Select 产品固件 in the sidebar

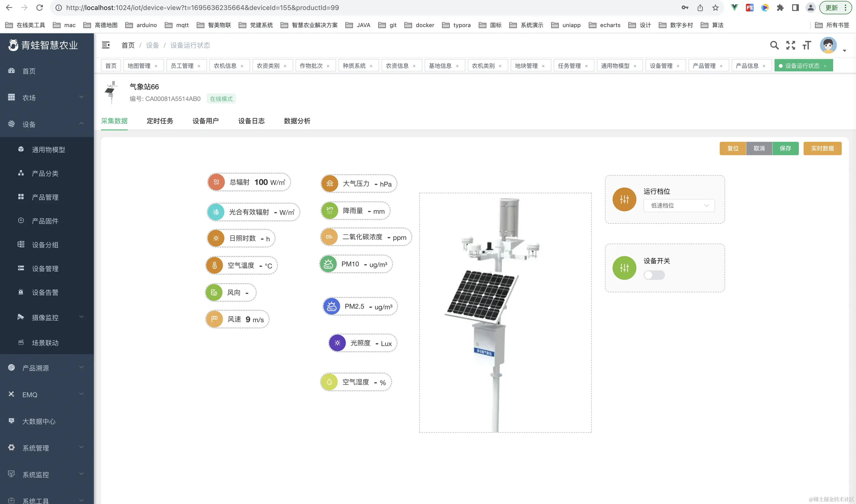coord(46,221)
